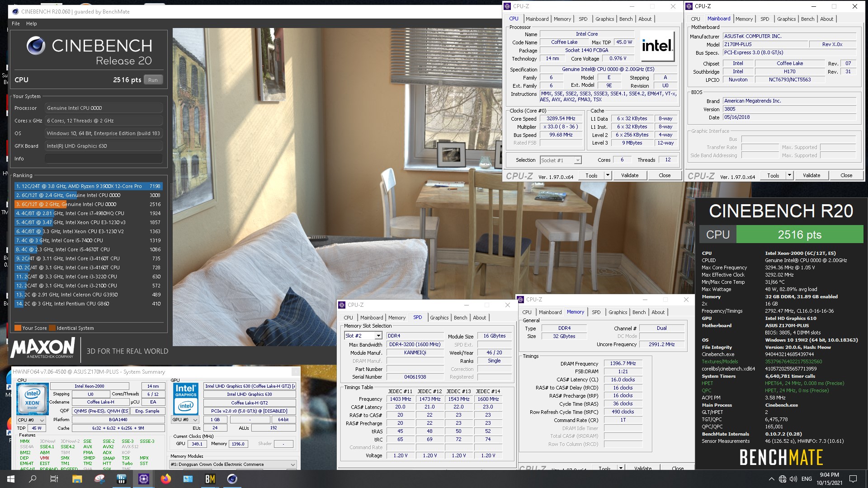Open the Snipping Tool taskbar icon
Viewport: 868px width, 488px height.
[99, 479]
